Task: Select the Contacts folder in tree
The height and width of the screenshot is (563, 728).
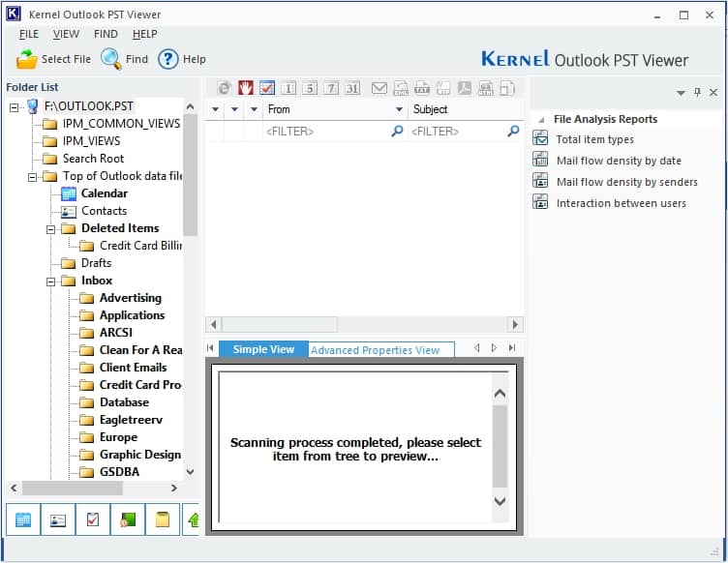Action: pyautogui.click(x=94, y=211)
